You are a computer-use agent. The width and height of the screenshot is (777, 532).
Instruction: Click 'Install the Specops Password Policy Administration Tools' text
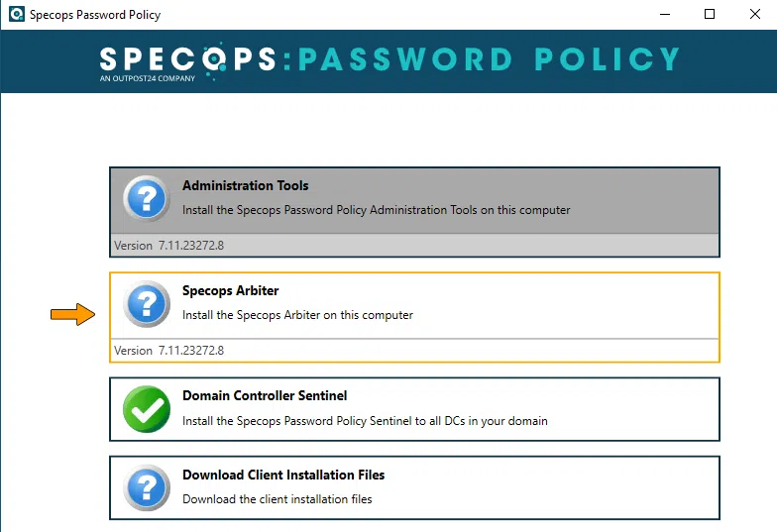click(x=376, y=210)
